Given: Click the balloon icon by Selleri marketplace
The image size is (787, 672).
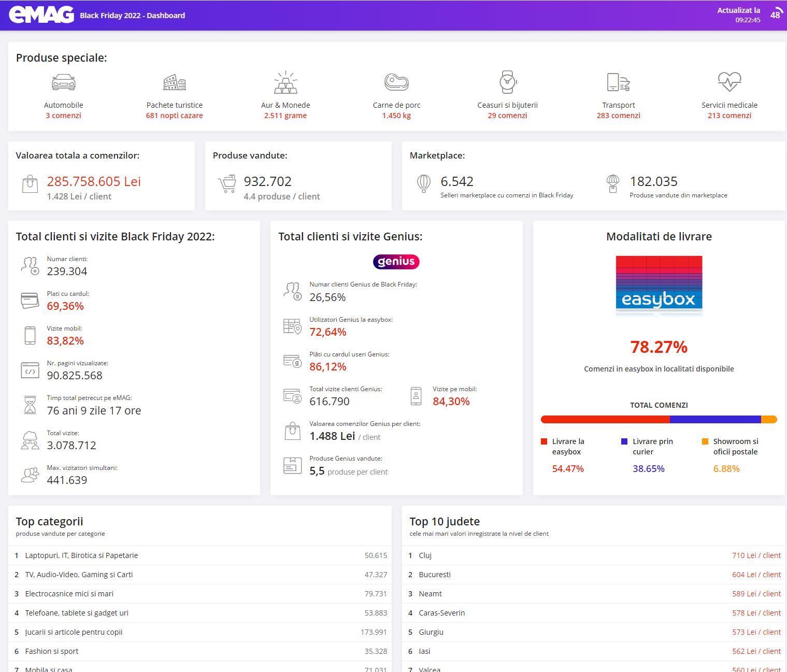Looking at the screenshot, I should (x=424, y=183).
